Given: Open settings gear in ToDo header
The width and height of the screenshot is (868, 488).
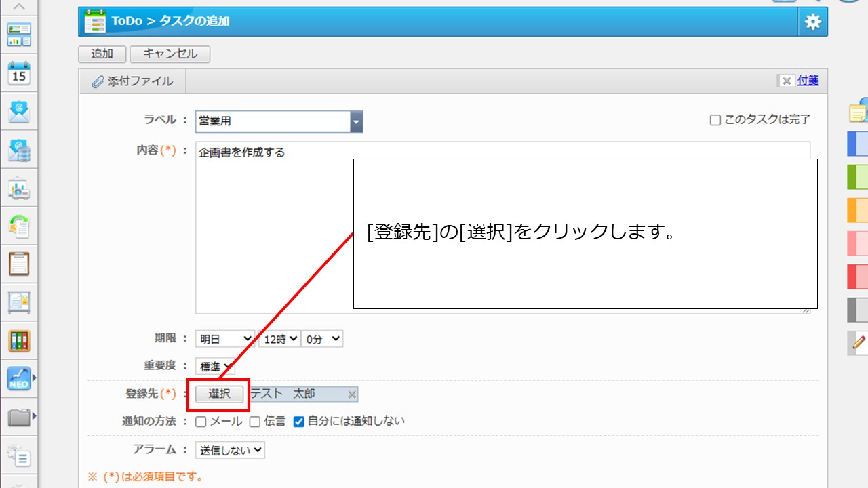Looking at the screenshot, I should [812, 22].
